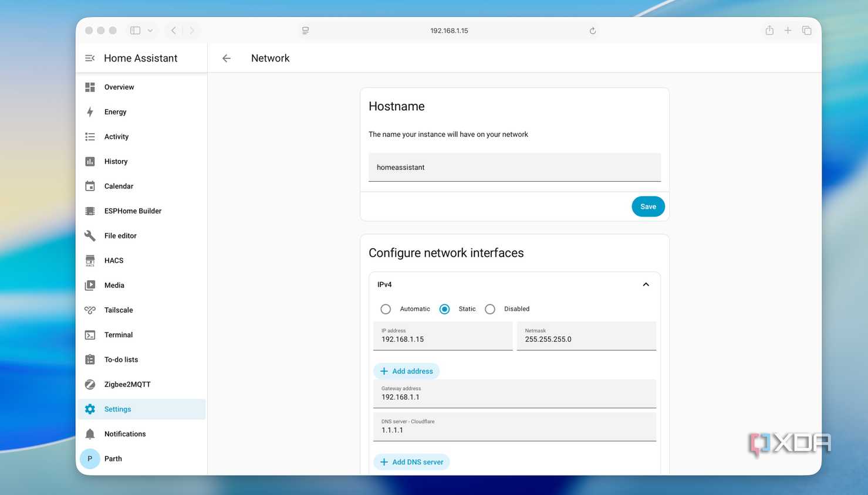Click the Safari address bar
Viewport: 868px width, 495px height.
449,30
